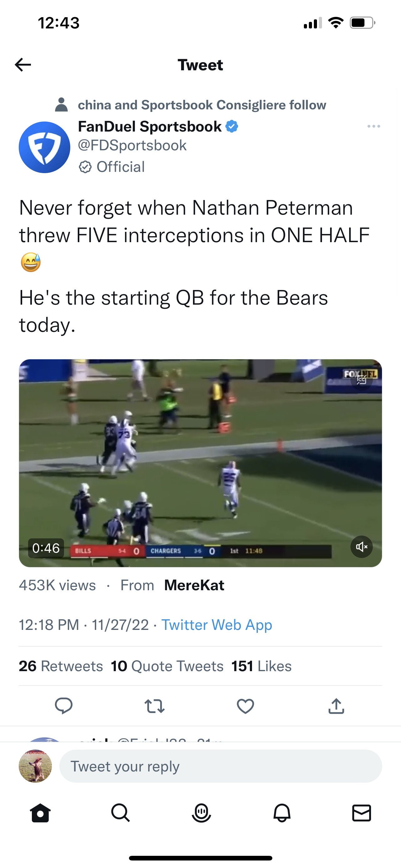Open the tweet's three-dot more menu
The width and height of the screenshot is (401, 868).
point(374,126)
